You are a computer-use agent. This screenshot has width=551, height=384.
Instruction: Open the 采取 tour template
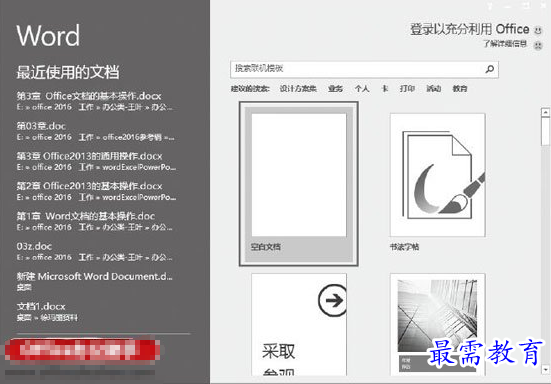[299, 325]
